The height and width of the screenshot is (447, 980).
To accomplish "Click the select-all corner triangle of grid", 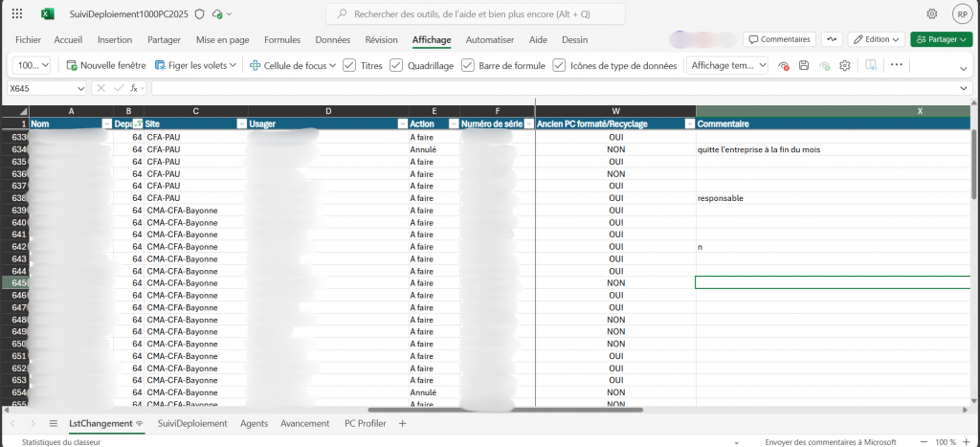I will tap(23, 111).
